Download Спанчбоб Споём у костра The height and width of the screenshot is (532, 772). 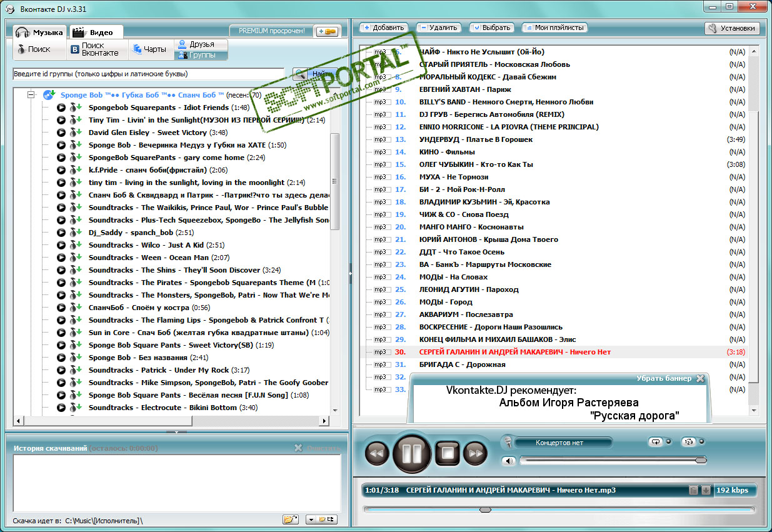coord(76,308)
